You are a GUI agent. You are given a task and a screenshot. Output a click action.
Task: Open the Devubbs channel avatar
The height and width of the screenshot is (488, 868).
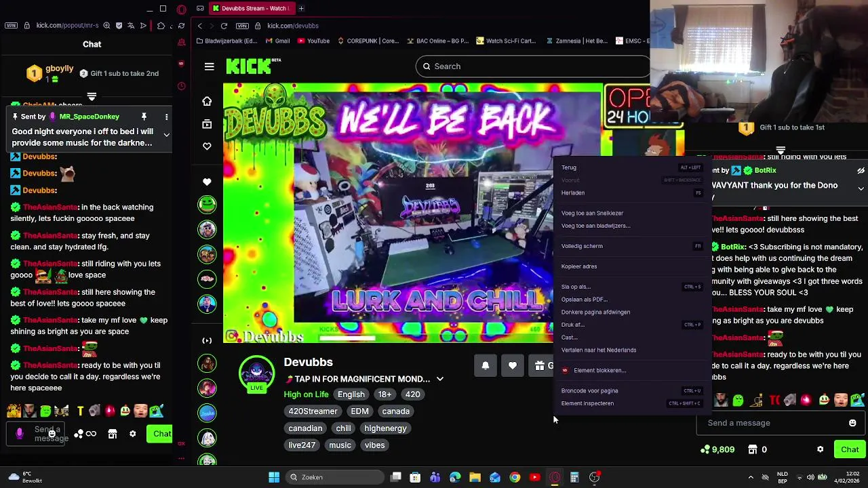coord(256,373)
